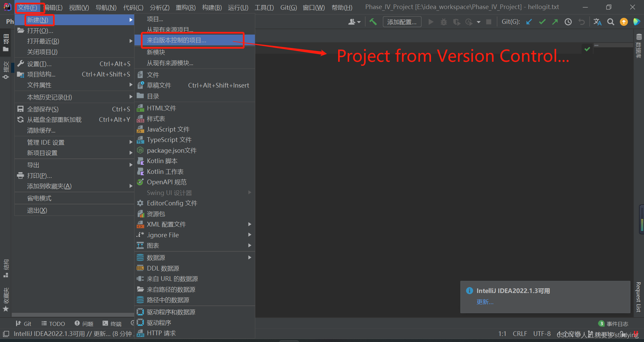644x342 pixels.
Task: Choose JavaScript 文件 in new submenu
Action: (x=195, y=129)
